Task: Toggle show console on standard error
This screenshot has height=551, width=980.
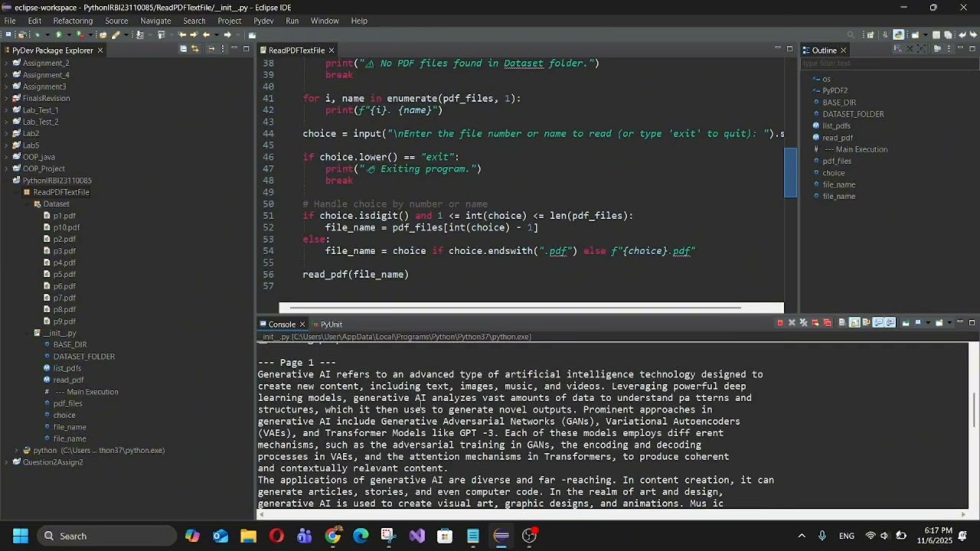Action: (890, 323)
